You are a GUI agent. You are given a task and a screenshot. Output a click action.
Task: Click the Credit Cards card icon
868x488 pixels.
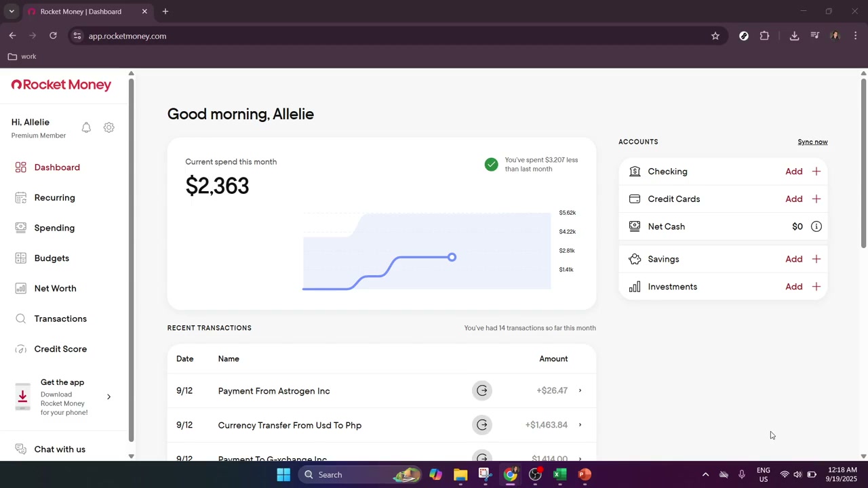pyautogui.click(x=635, y=199)
